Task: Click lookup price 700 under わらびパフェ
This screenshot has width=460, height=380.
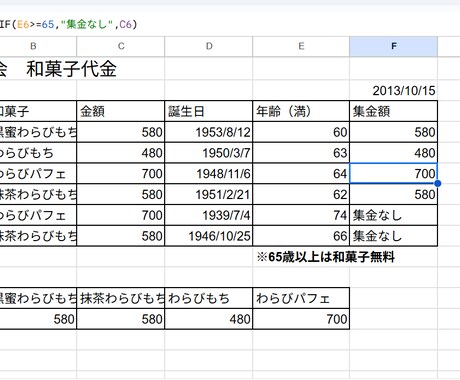Action: pyautogui.click(x=301, y=319)
